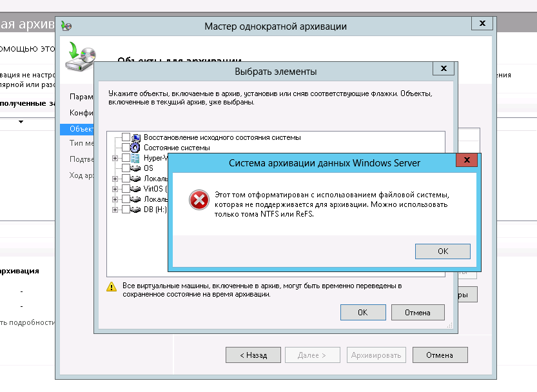Click the error text about NTFS или ReFS
The height and width of the screenshot is (392, 537).
click(x=331, y=204)
